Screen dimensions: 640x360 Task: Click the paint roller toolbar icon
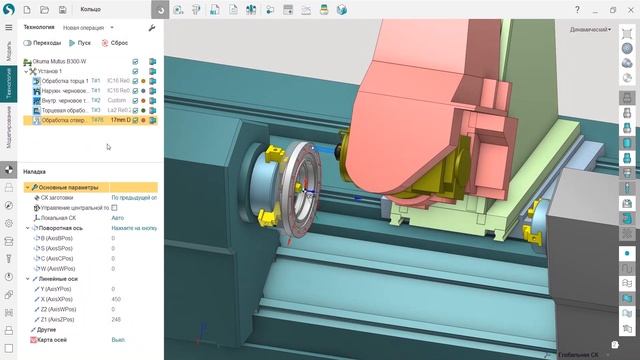(196, 10)
